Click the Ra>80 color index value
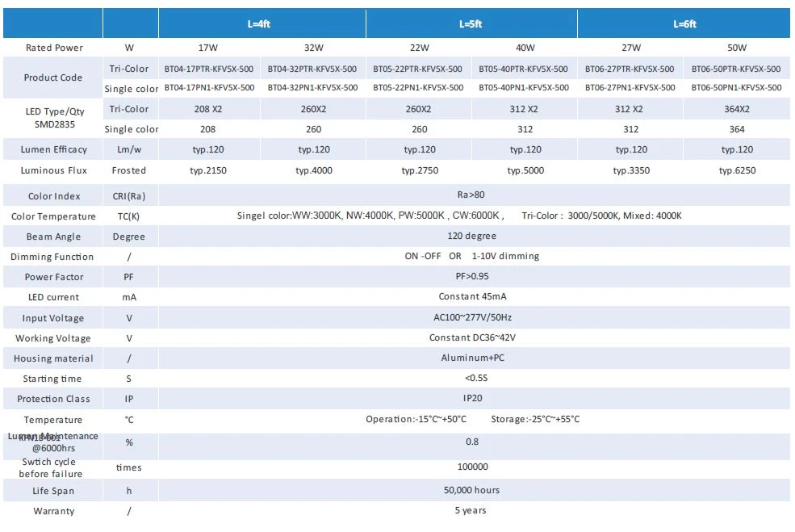Image resolution: width=795 pixels, height=532 pixels. pos(471,195)
